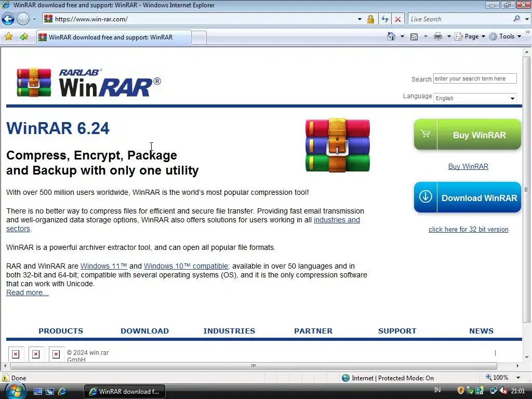Click the green Buy WinRAR button
Screen dimensions: 532x399
pos(468,135)
